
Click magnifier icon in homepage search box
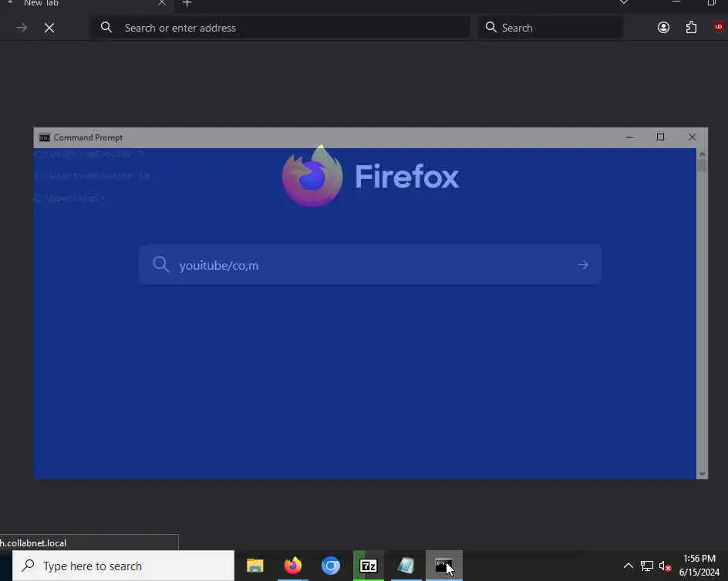coord(160,265)
